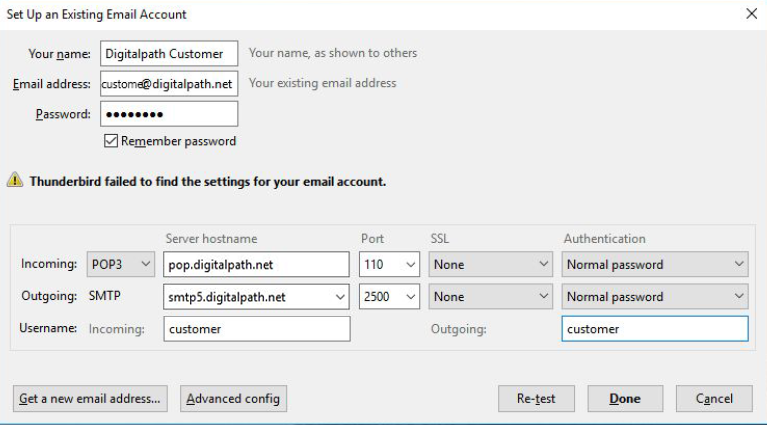The image size is (767, 425).
Task: Focus the Password field
Action: (169, 114)
